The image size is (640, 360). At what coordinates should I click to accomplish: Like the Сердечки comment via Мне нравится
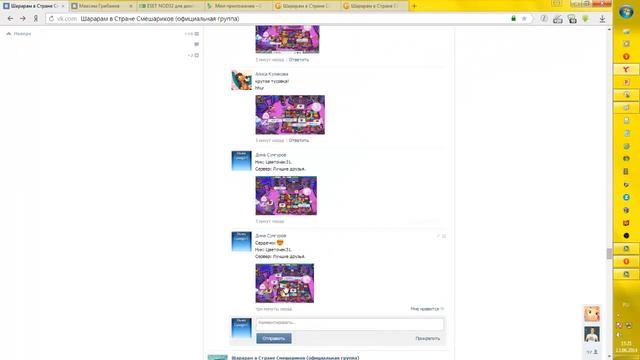427,309
